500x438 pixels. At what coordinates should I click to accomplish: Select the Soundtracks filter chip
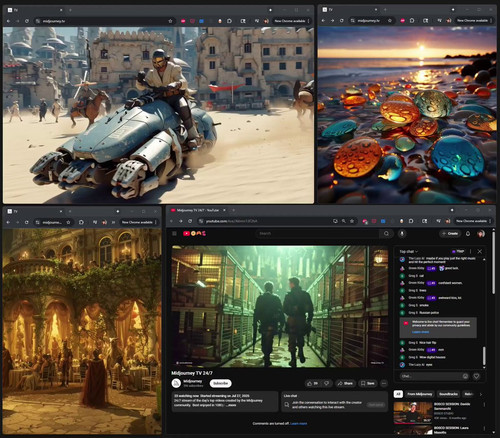click(x=448, y=394)
